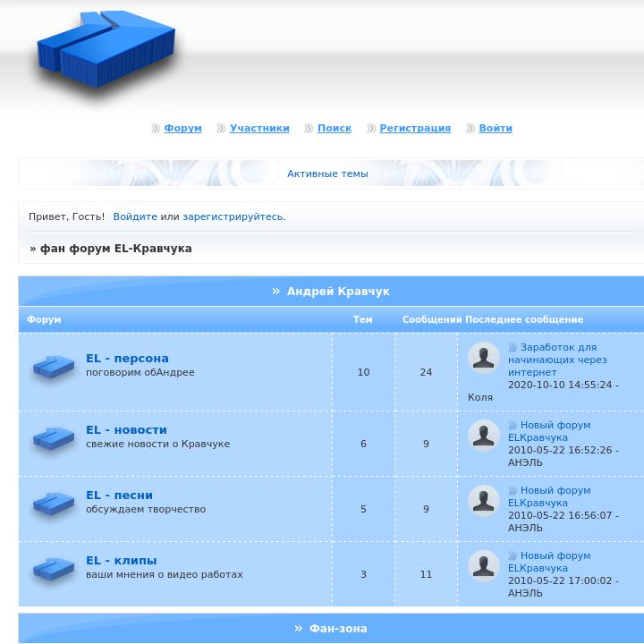Click arrow icon next to Участники link
Image resolution: width=644 pixels, height=644 pixels.
(221, 128)
